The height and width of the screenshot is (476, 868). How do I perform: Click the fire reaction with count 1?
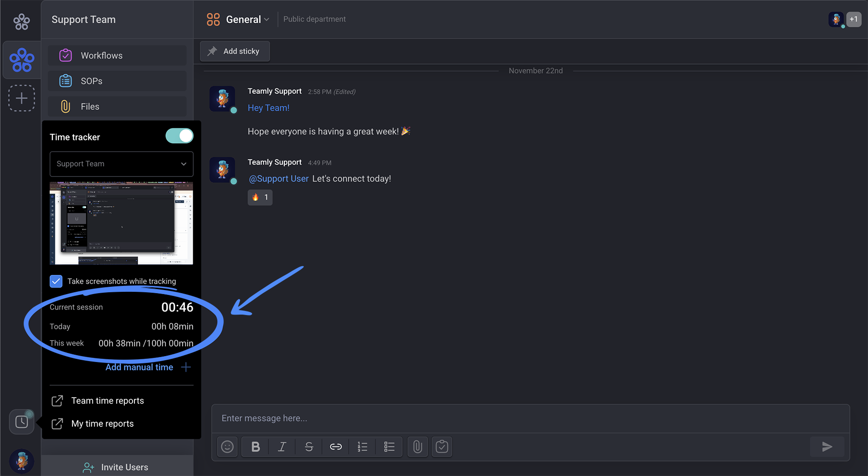[x=260, y=197]
